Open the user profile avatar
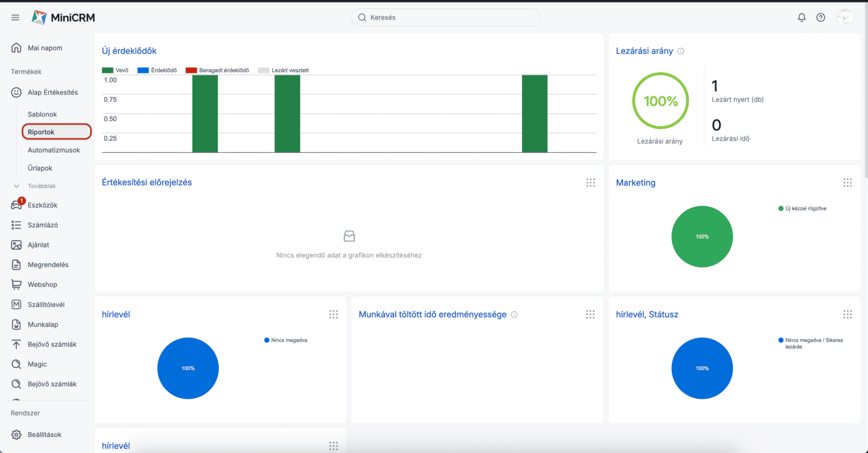The image size is (868, 453). tap(844, 18)
